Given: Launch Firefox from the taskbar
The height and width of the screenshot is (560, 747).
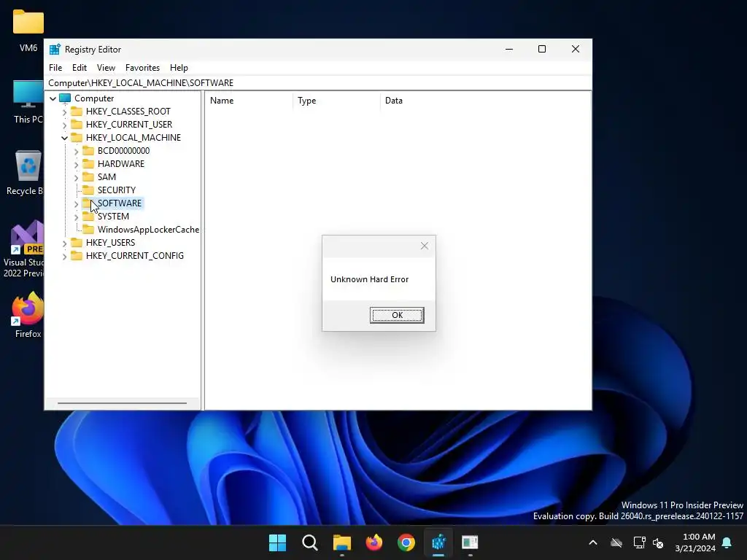Looking at the screenshot, I should [x=374, y=542].
